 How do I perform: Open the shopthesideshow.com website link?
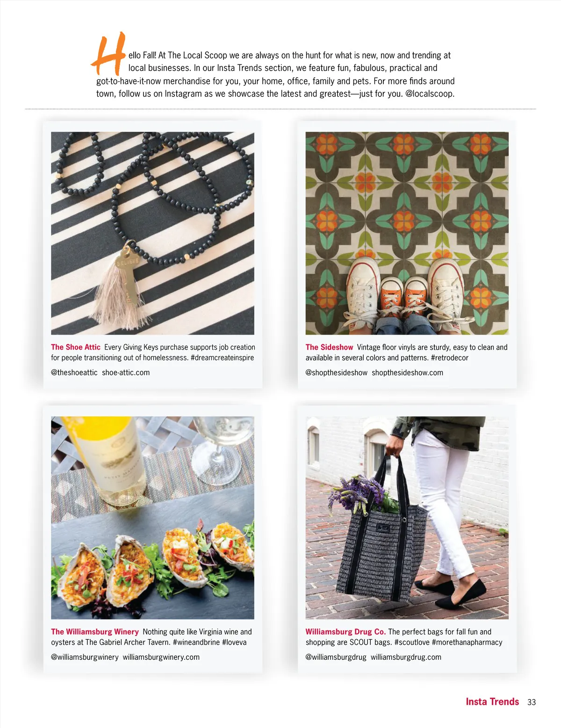click(407, 373)
